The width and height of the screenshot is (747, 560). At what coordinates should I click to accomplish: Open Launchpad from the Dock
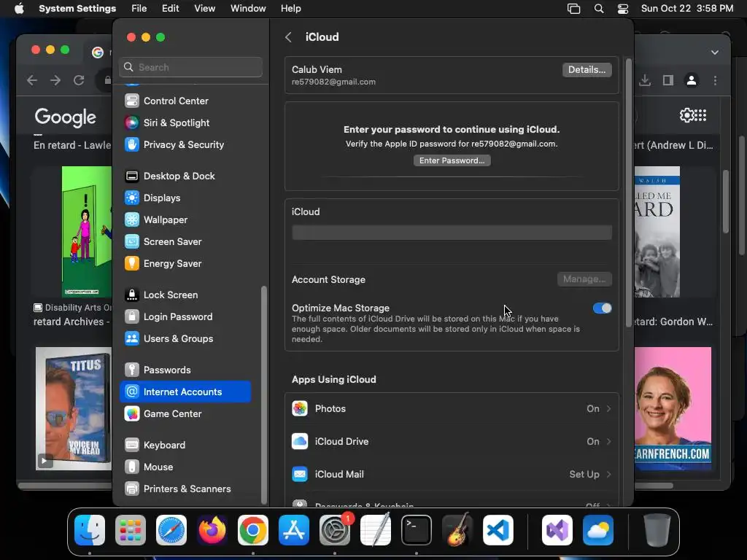[131, 530]
